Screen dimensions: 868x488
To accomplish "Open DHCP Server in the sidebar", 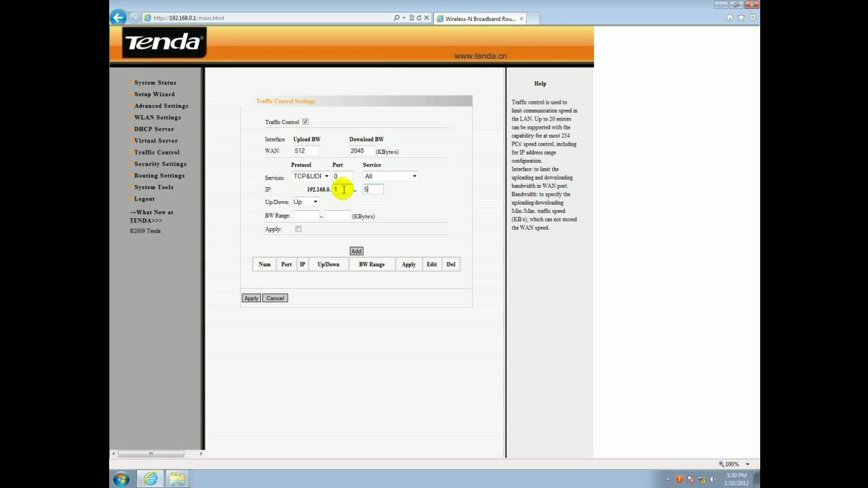I will (x=154, y=129).
